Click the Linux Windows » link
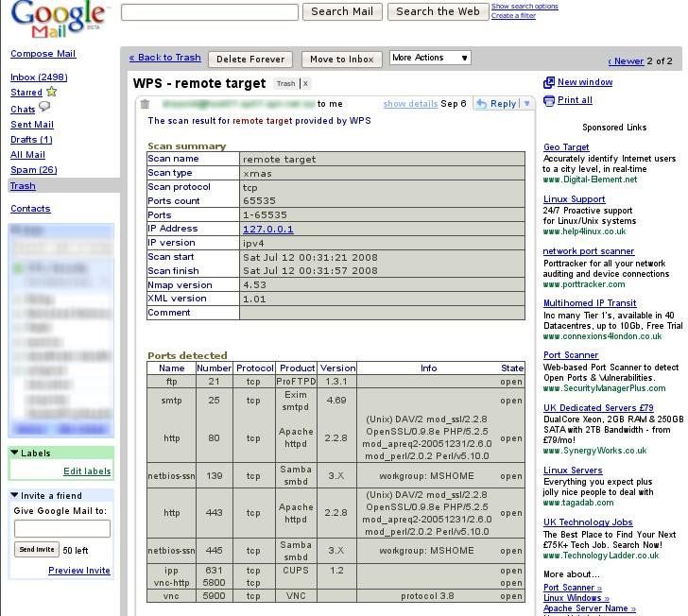Image resolution: width=688 pixels, height=616 pixels. 576,598
